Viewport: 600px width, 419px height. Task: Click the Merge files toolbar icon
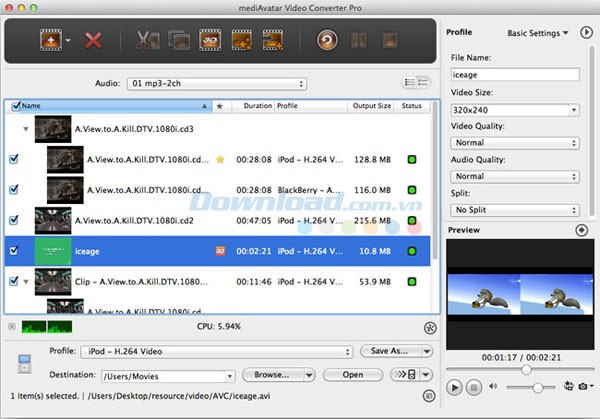point(179,40)
